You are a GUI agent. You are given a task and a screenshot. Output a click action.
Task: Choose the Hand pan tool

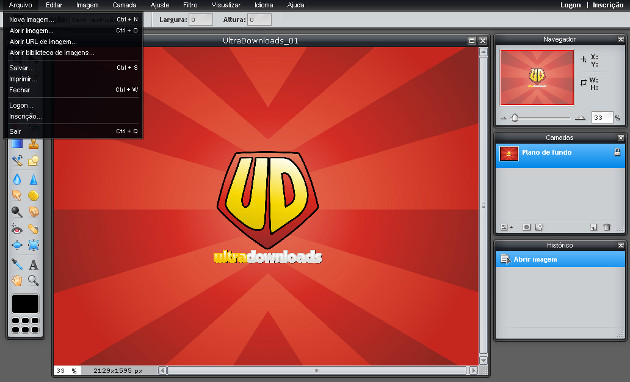point(17,280)
